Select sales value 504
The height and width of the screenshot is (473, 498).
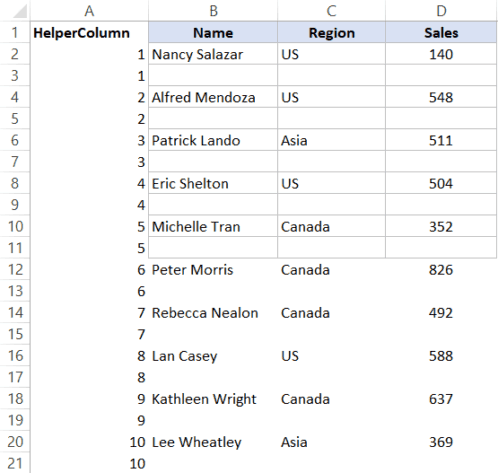pyautogui.click(x=441, y=183)
